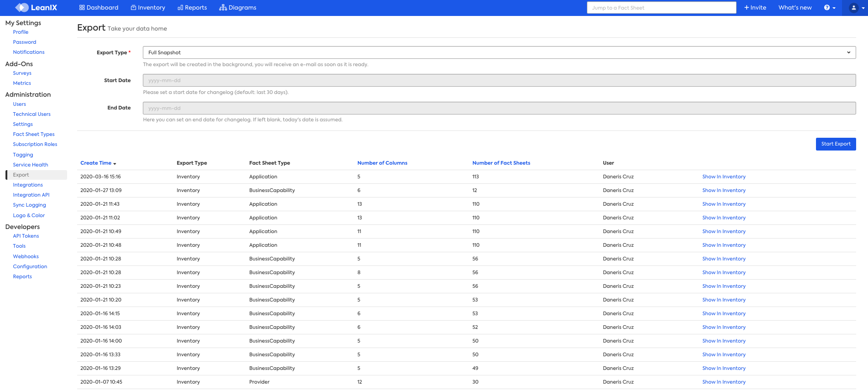868x390 pixels.
Task: Show In Inventory for 2020-01-27 13:09 export
Action: pyautogui.click(x=724, y=190)
